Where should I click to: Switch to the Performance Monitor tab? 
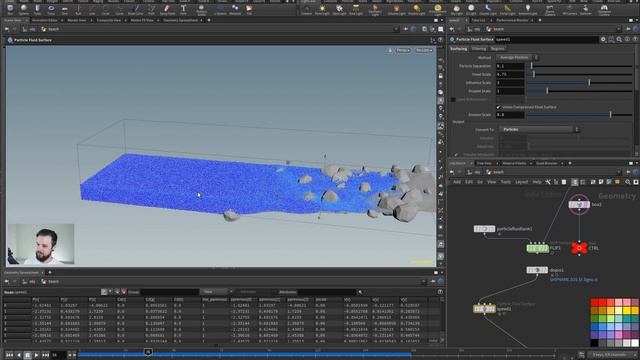click(x=512, y=20)
